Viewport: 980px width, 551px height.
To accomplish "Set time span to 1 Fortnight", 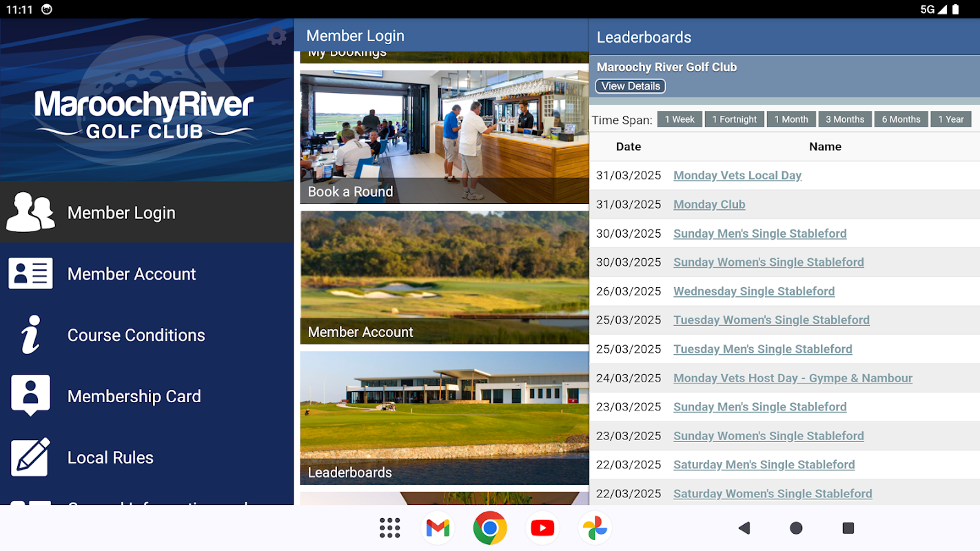I will click(735, 119).
